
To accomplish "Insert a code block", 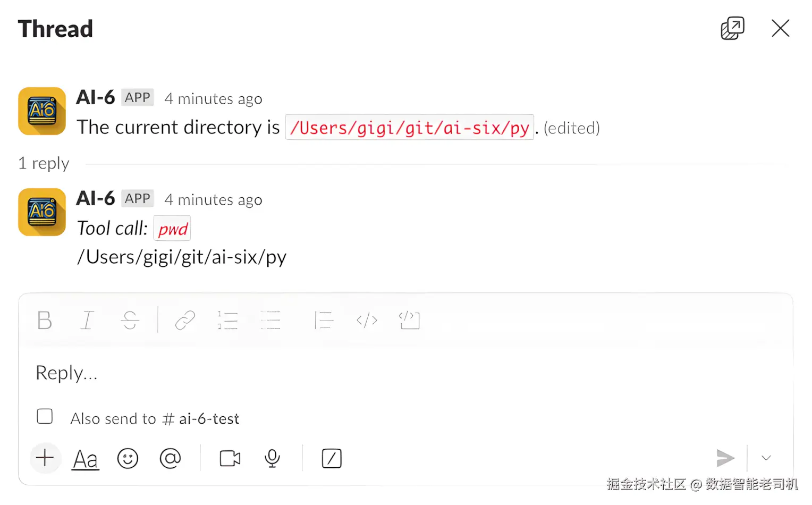I will click(x=409, y=321).
